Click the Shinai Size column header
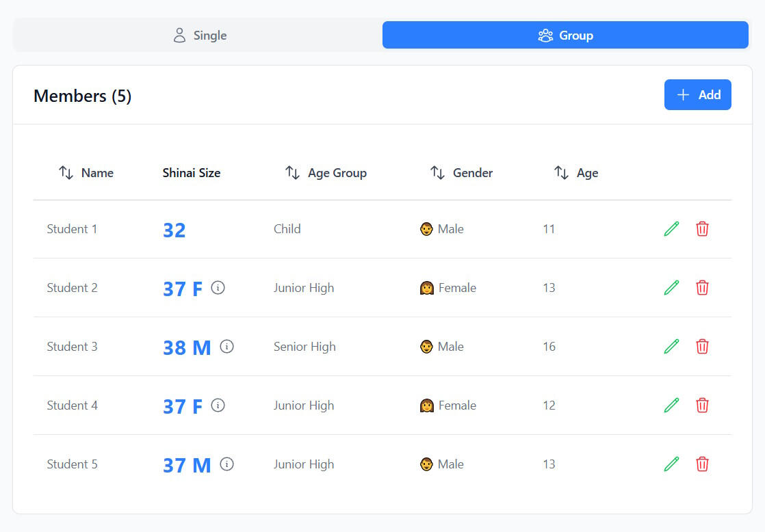Screen dimensions: 765x532 [x=192, y=173]
